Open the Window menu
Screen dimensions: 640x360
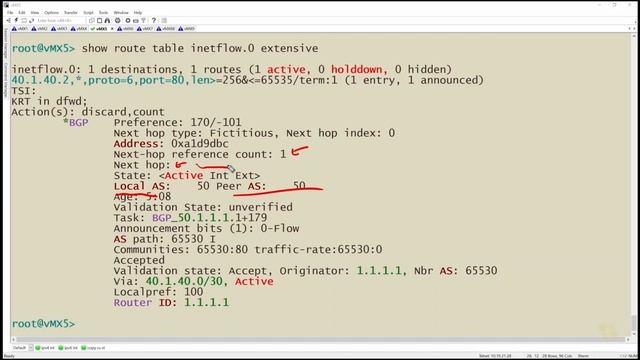[x=121, y=13]
